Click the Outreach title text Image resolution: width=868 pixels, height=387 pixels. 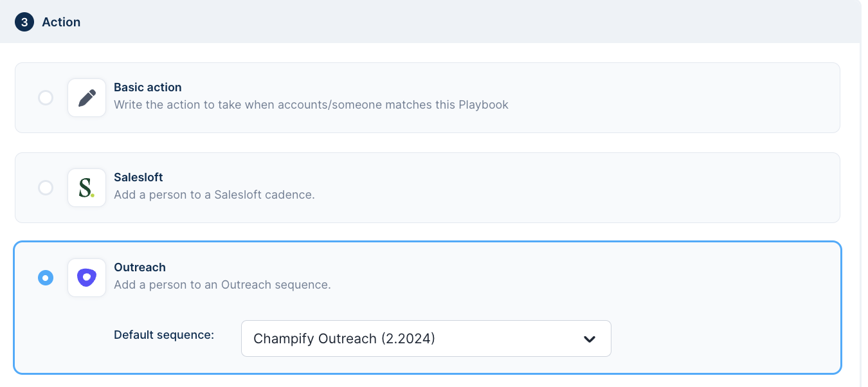point(140,267)
